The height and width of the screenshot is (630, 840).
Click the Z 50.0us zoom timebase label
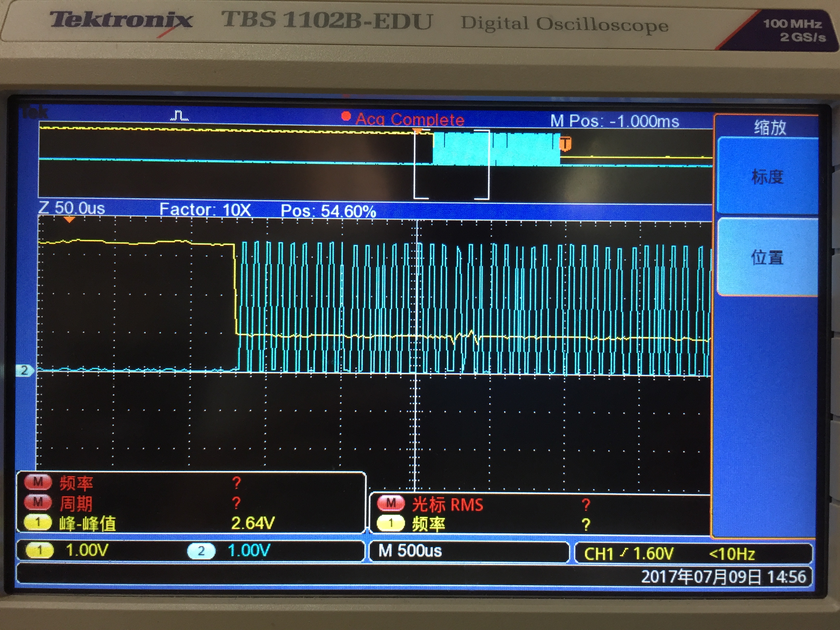[72, 208]
